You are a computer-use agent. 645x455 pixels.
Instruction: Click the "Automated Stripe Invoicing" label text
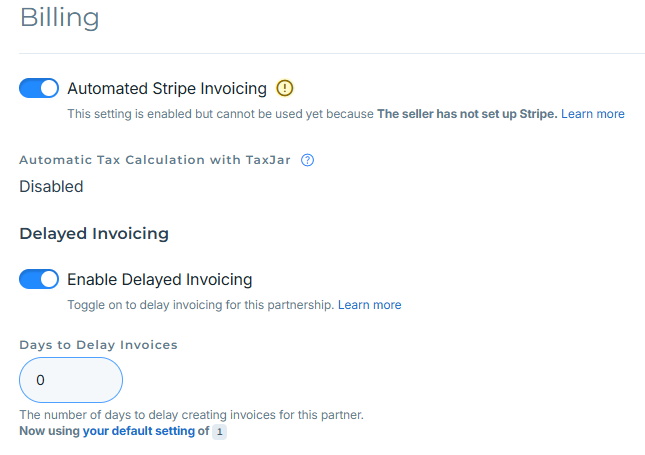point(167,88)
